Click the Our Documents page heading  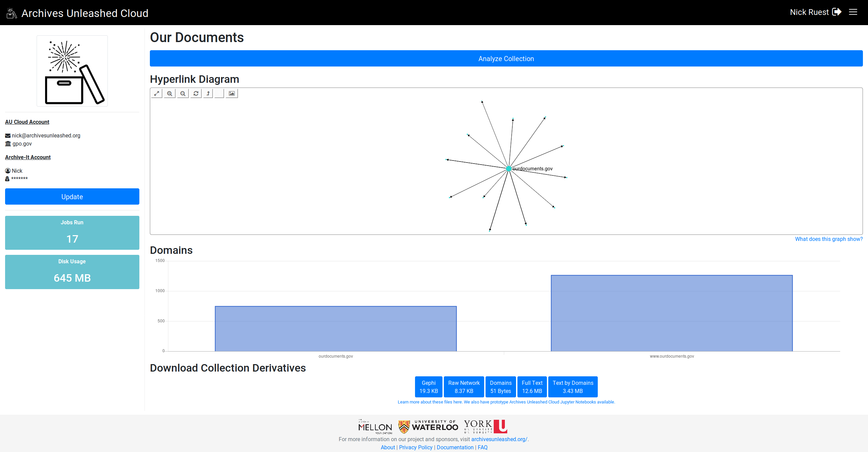click(197, 37)
